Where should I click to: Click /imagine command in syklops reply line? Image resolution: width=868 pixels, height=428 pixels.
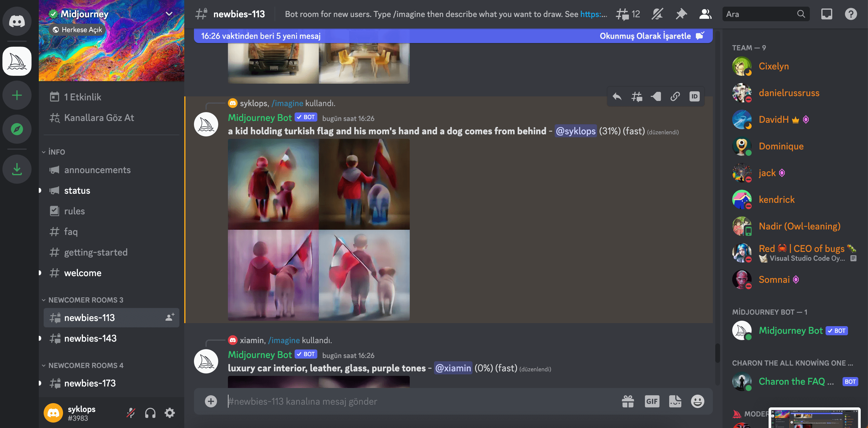(287, 103)
